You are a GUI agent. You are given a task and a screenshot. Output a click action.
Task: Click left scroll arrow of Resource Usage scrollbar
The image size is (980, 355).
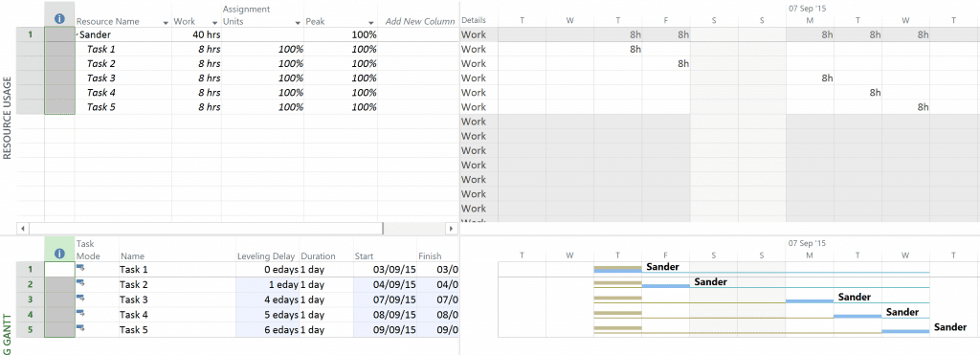(23, 229)
